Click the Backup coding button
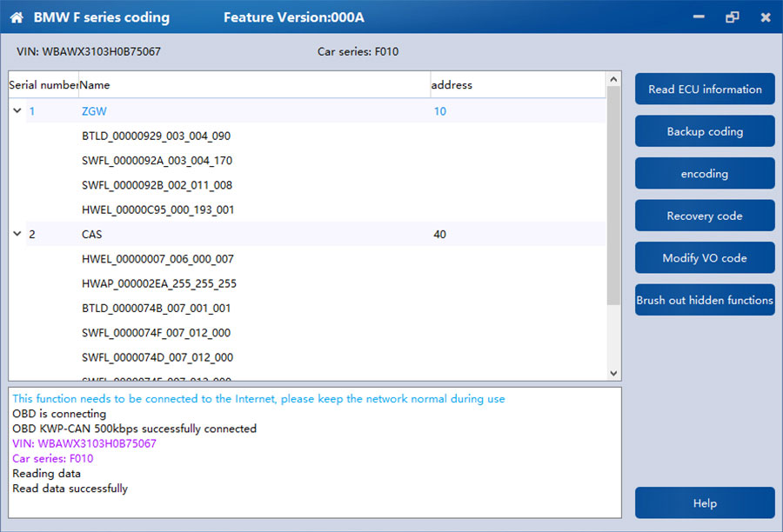 point(705,131)
